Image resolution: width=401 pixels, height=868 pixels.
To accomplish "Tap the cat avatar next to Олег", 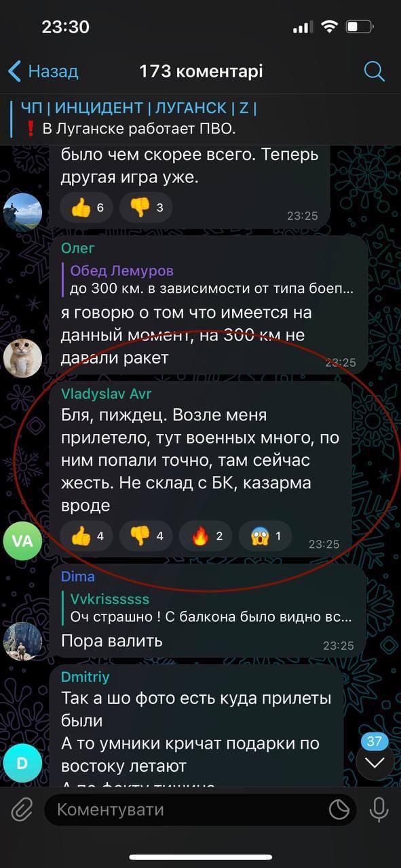I will [x=22, y=355].
